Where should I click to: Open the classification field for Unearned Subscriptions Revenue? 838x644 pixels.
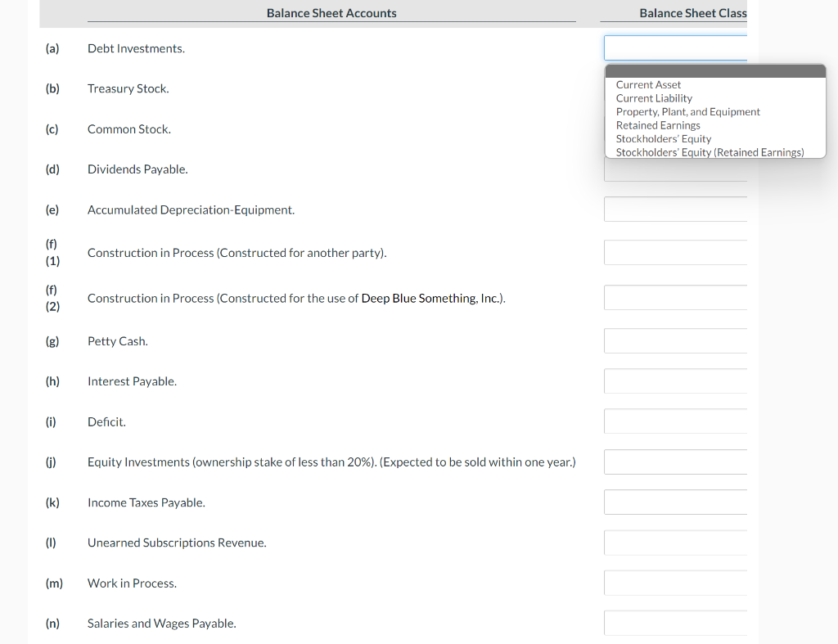click(x=675, y=542)
